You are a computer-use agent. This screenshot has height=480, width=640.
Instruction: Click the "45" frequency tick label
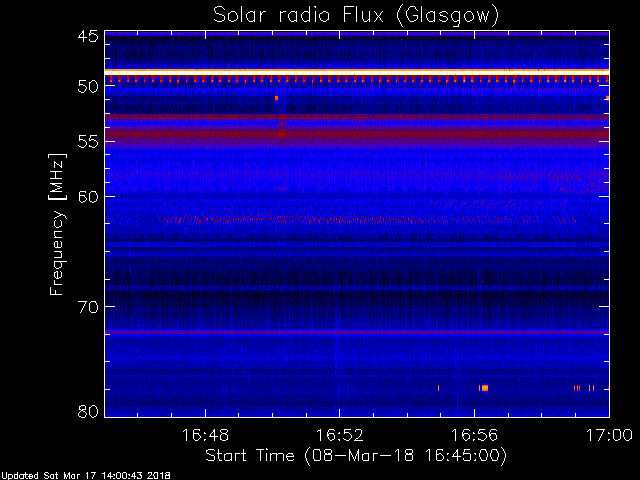[x=89, y=37]
